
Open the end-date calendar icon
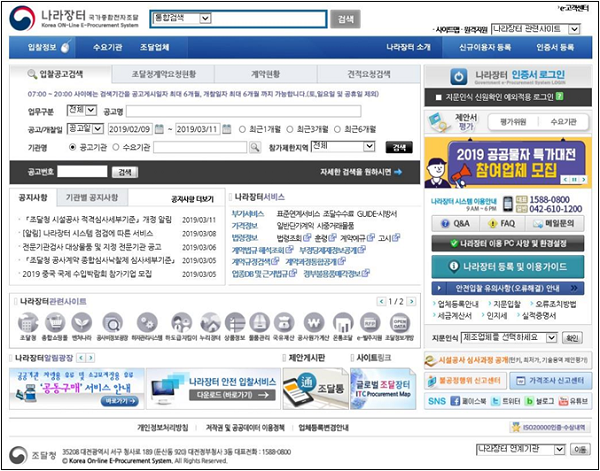(227, 129)
